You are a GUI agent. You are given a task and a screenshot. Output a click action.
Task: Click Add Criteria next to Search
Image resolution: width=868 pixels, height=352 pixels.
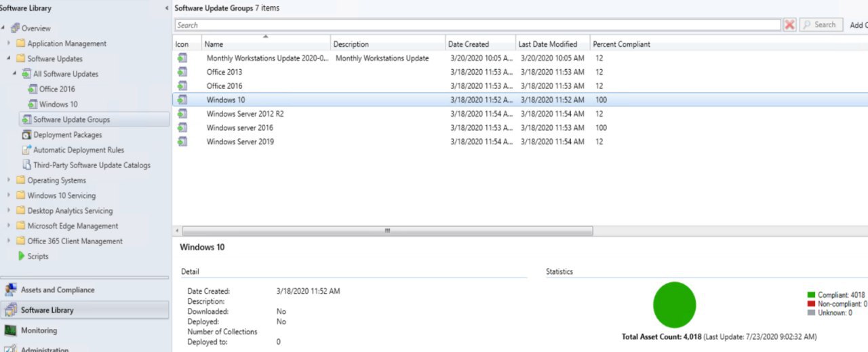tap(859, 25)
